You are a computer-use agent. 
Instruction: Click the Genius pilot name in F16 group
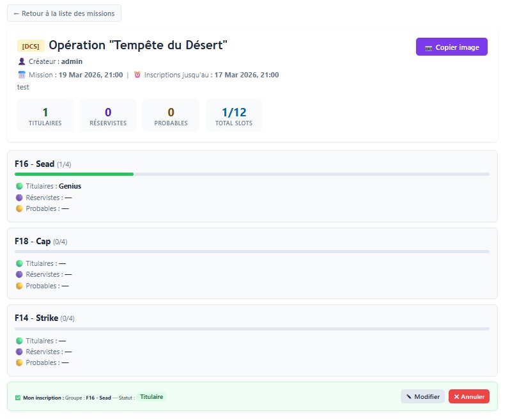click(x=70, y=186)
